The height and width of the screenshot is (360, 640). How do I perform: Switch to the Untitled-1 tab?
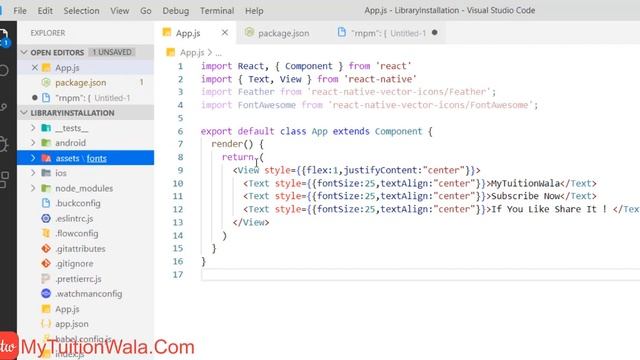(x=388, y=33)
